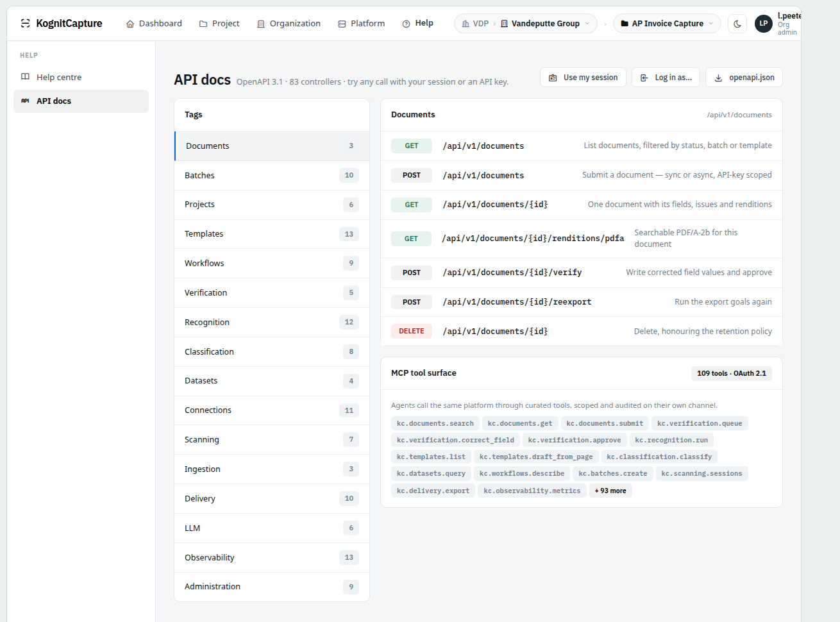This screenshot has width=840, height=622.
Task: Click the session icon in Use my session
Action: point(553,78)
